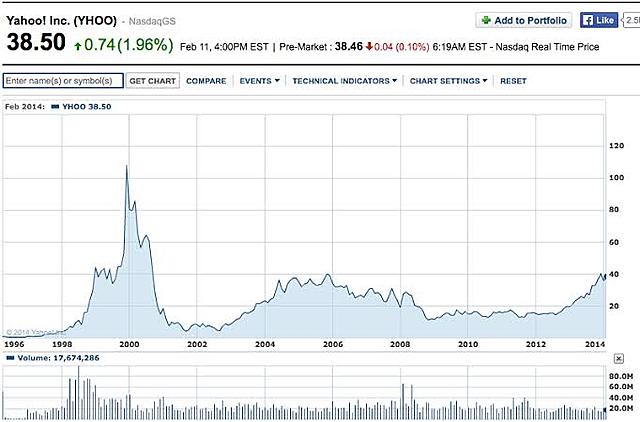Click the 2014 label on the x-axis

coord(595,344)
